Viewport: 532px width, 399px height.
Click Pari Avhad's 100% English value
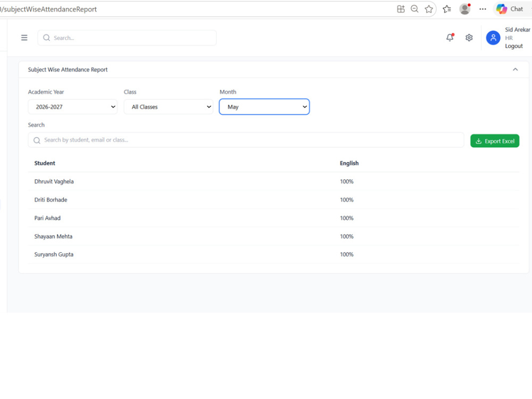346,218
